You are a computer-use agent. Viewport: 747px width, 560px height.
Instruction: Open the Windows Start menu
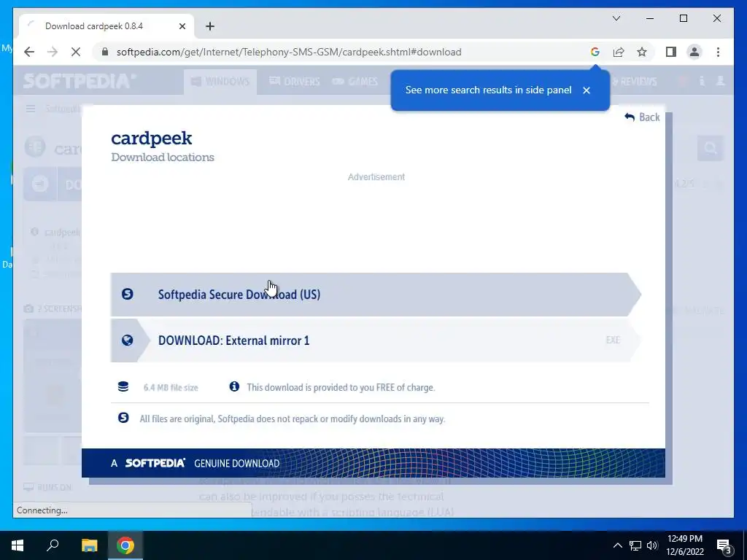pyautogui.click(x=18, y=545)
